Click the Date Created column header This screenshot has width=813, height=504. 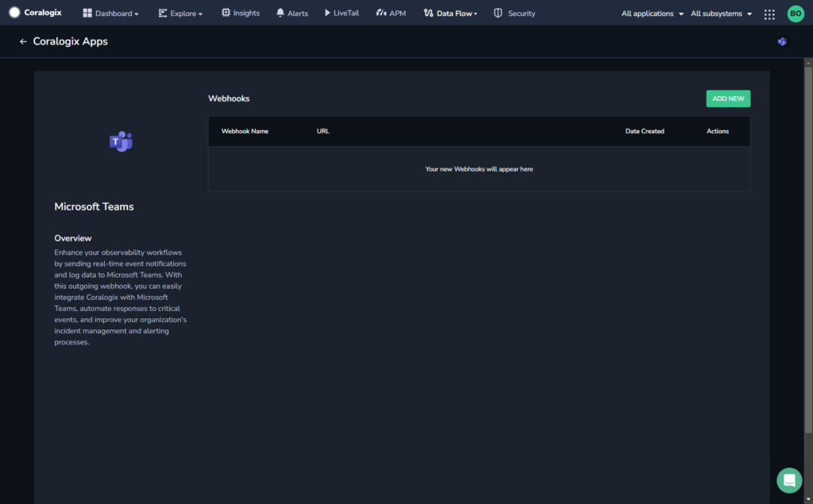(x=645, y=131)
